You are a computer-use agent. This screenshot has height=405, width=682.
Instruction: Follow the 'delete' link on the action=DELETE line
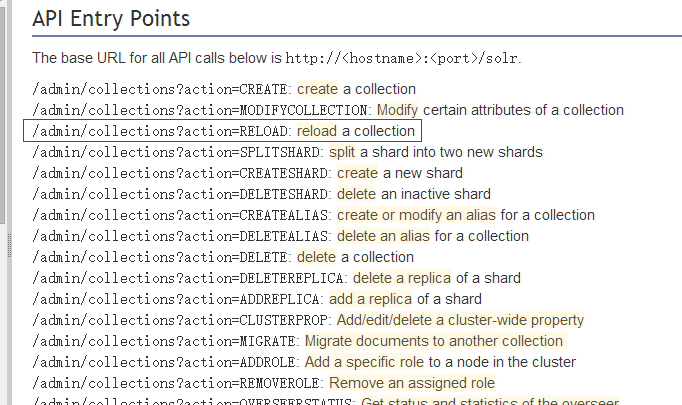(x=316, y=257)
